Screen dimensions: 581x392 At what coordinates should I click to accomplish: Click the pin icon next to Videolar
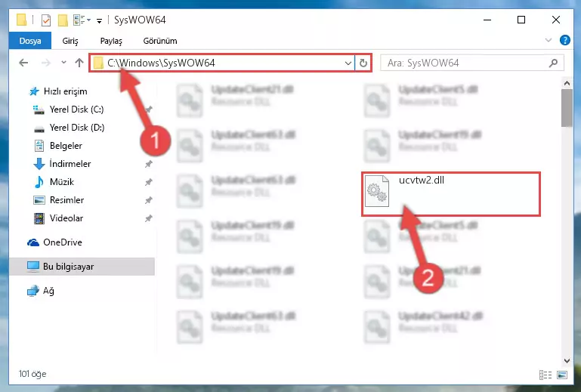(149, 218)
